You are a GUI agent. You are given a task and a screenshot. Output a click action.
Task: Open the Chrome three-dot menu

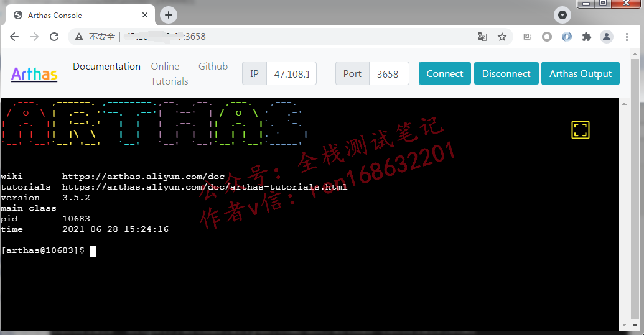click(627, 37)
